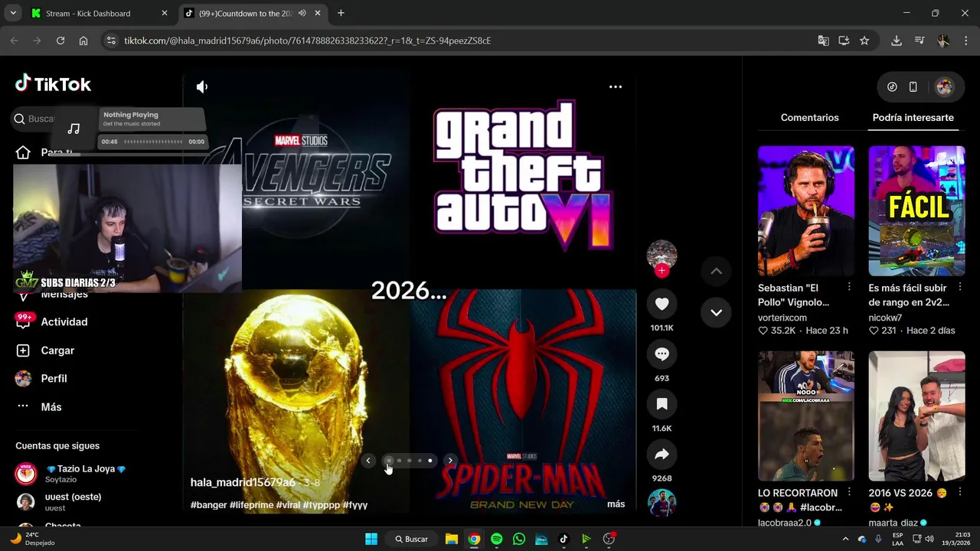Viewport: 980px width, 551px height.
Task: Open the taskbar Buscar search box
Action: click(412, 539)
